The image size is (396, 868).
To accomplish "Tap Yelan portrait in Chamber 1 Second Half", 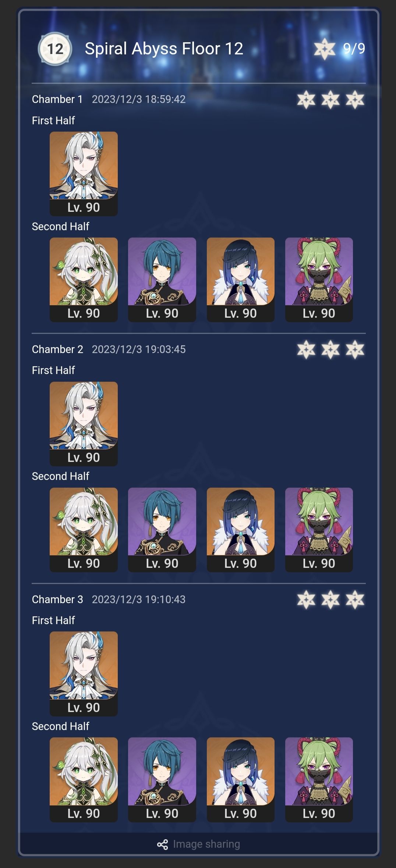I will [240, 280].
